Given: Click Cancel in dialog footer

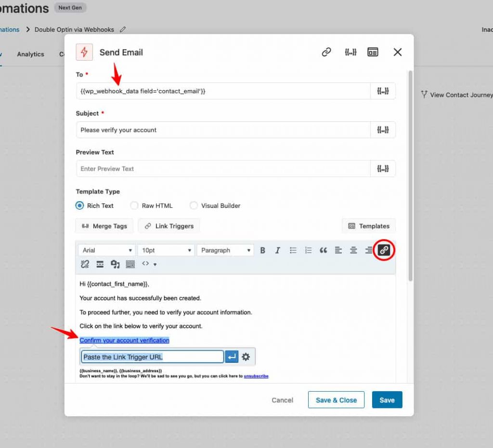Looking at the screenshot, I should click(282, 400).
